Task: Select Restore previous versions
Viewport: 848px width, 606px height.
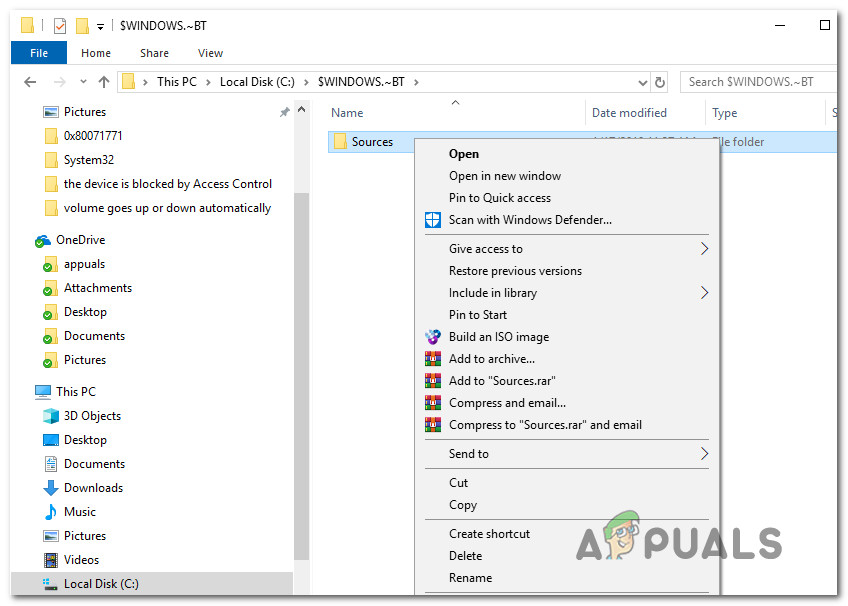Action: pos(515,271)
